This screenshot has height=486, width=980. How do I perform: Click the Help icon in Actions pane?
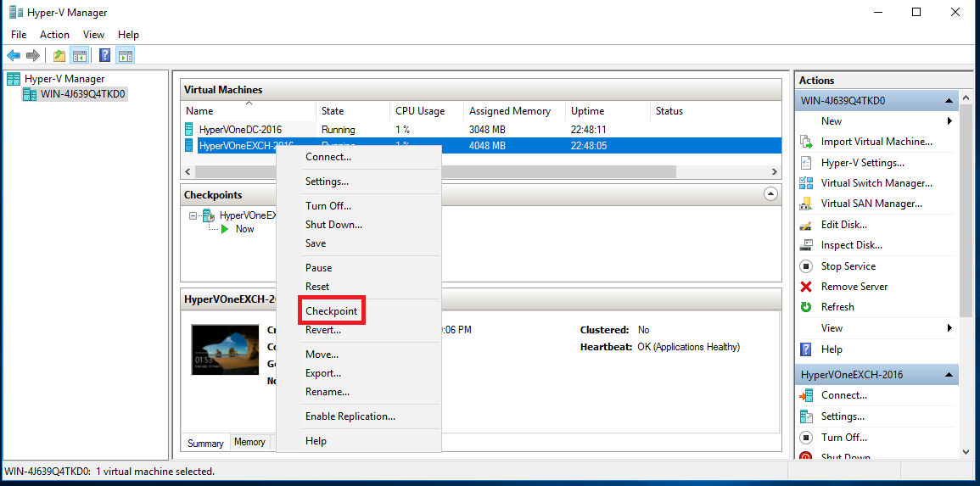(806, 349)
